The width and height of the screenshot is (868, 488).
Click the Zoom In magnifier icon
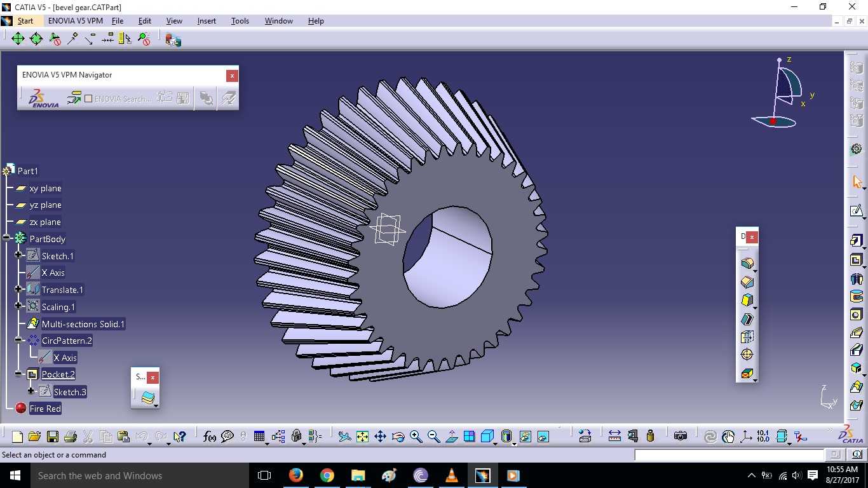click(416, 437)
